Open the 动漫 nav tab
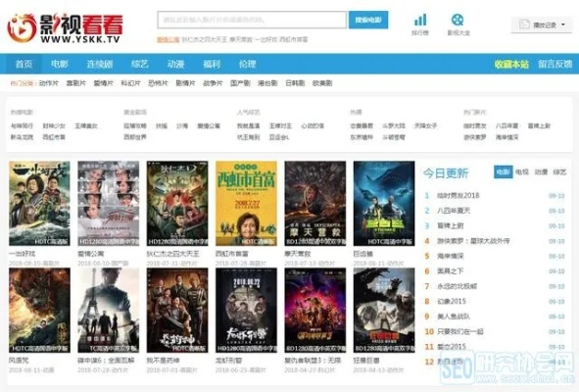 [175, 64]
